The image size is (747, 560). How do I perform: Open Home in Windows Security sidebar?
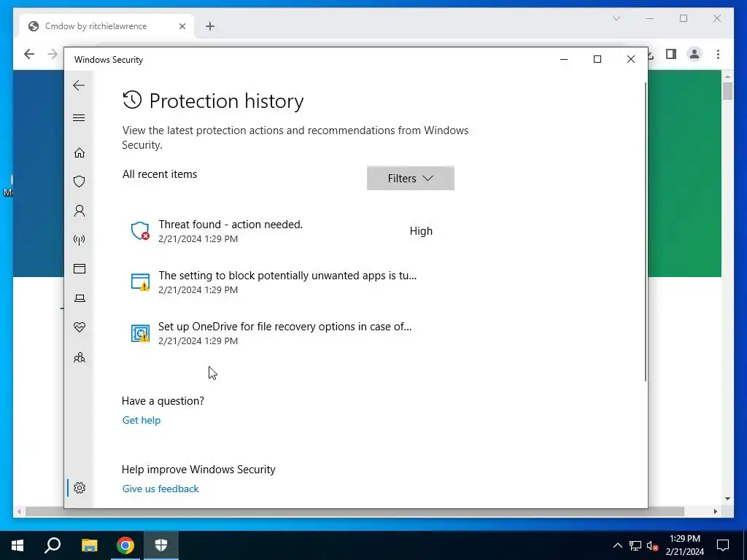pyautogui.click(x=79, y=153)
